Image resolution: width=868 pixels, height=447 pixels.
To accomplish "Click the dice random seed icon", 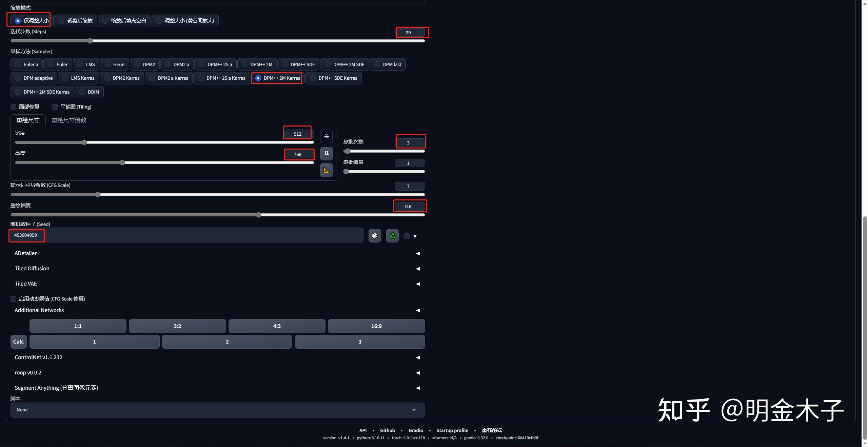I will [x=375, y=236].
